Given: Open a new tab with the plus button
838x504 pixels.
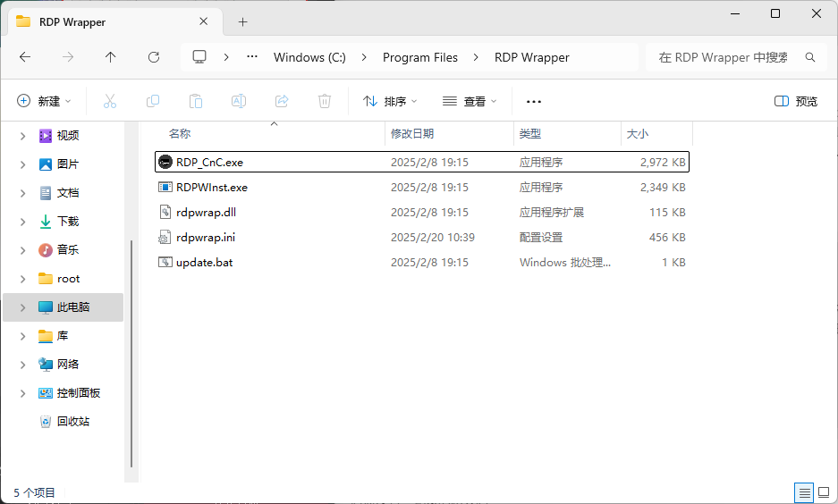Looking at the screenshot, I should (x=243, y=21).
